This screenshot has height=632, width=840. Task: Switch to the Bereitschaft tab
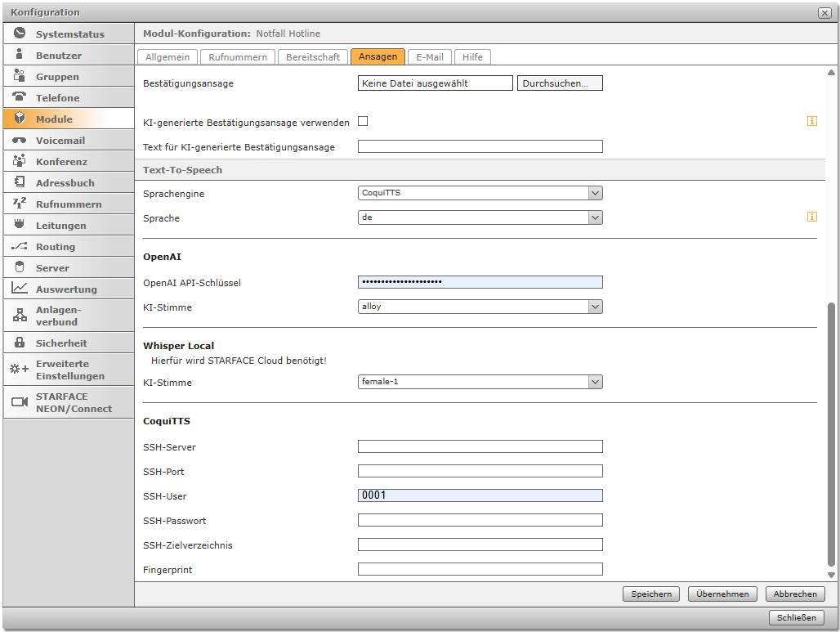[x=313, y=57]
